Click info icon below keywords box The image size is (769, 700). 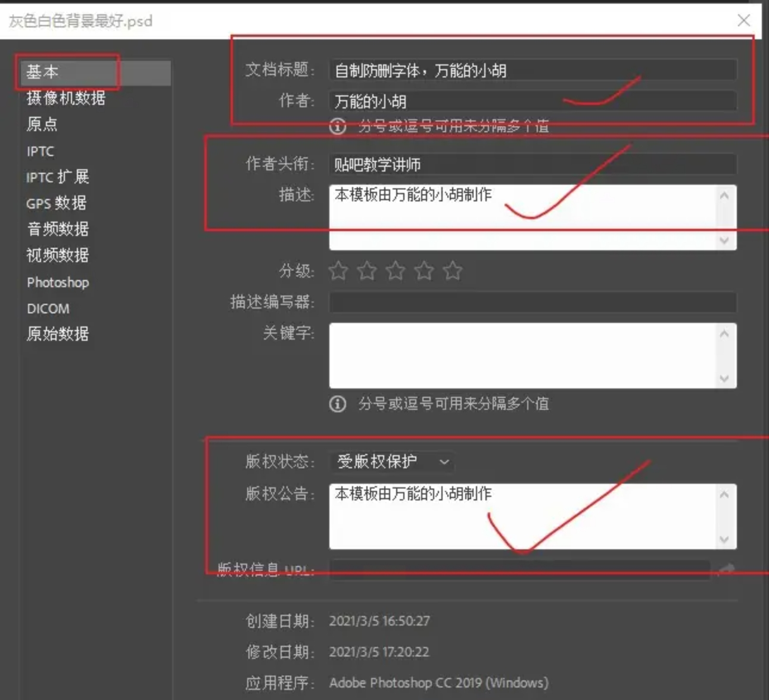pos(338,404)
